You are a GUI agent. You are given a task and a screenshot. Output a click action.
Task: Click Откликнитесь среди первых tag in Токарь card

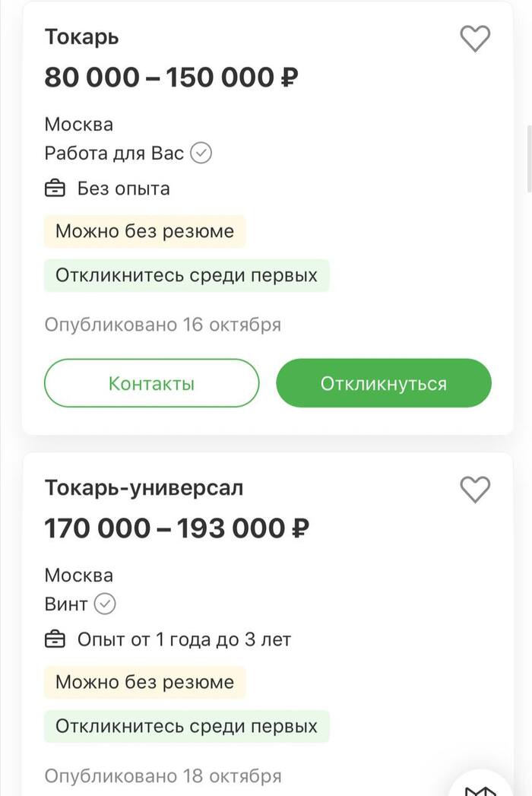(x=186, y=274)
